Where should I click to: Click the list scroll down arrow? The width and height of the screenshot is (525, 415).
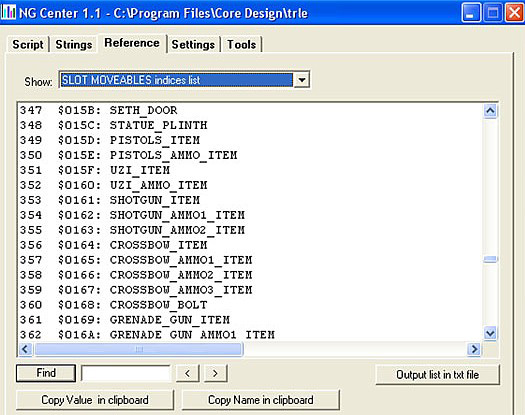pos(490,334)
